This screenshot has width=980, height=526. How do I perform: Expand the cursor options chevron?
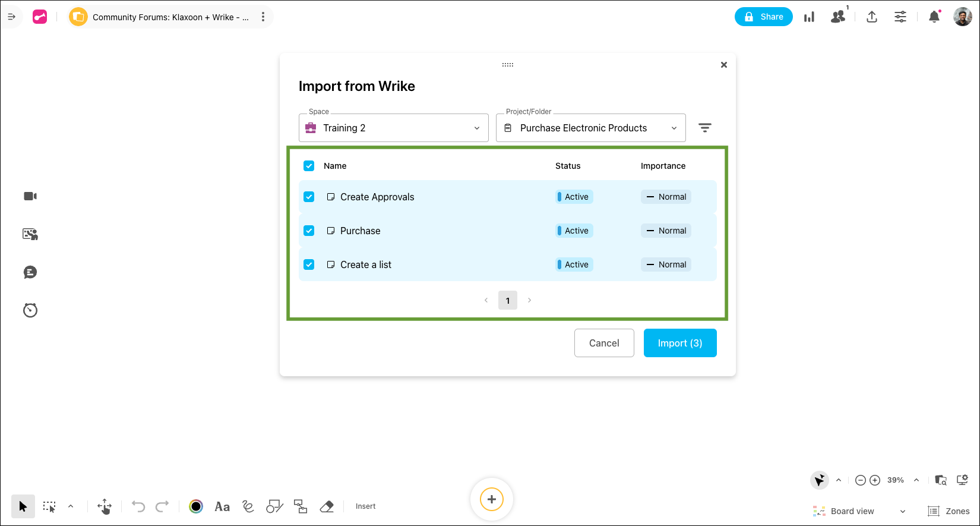[x=839, y=480]
